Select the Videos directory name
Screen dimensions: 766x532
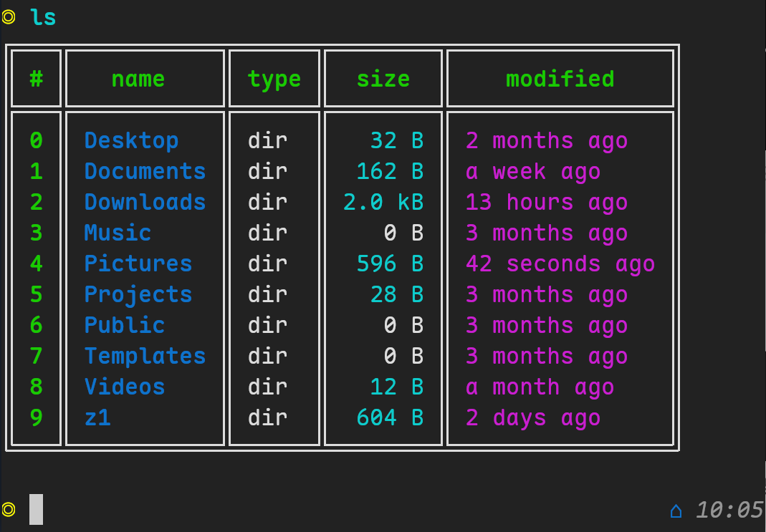(125, 387)
